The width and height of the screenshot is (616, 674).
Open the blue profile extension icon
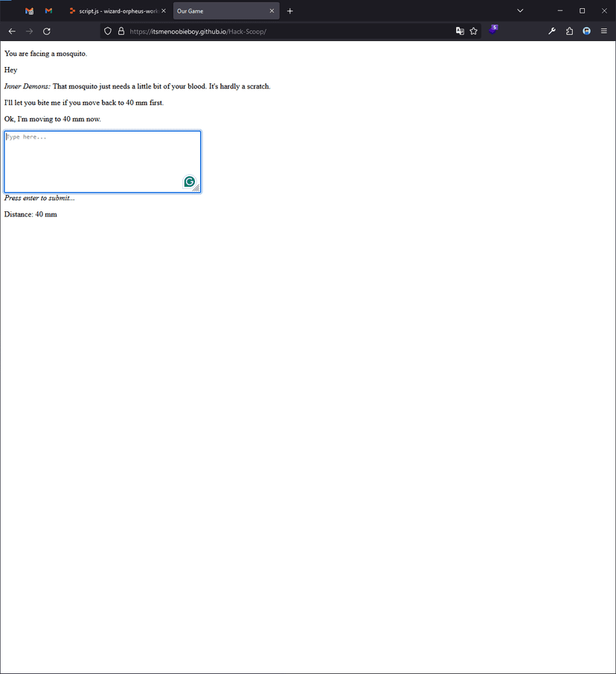(587, 31)
